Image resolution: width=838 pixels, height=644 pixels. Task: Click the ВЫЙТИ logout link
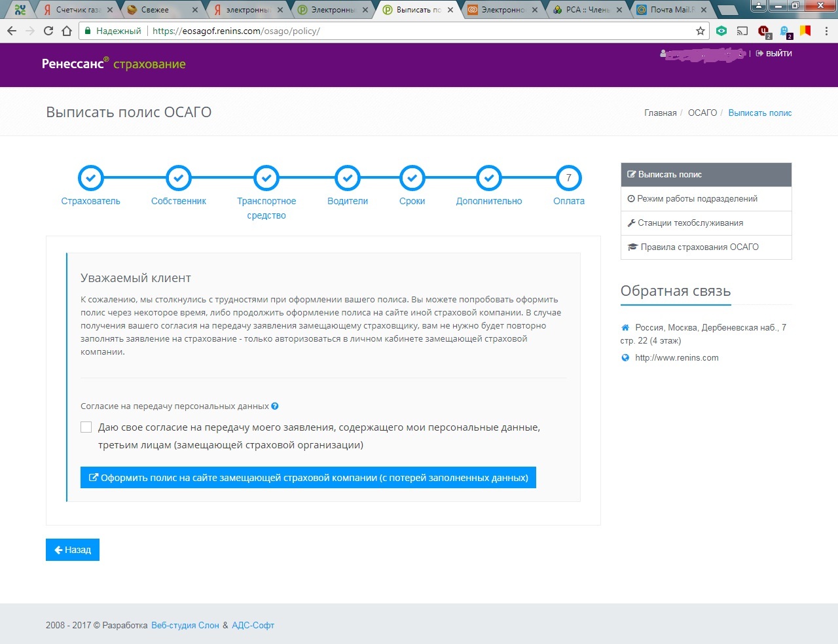pyautogui.click(x=774, y=54)
